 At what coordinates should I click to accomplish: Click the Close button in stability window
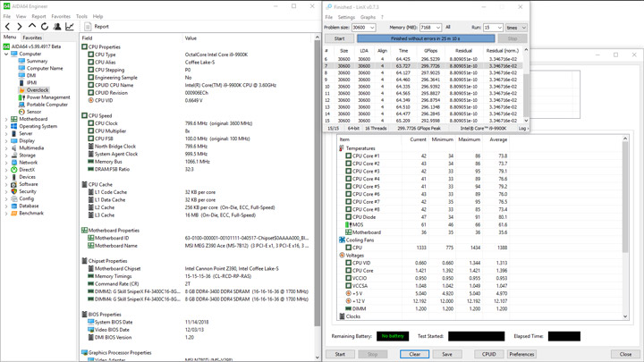(x=625, y=354)
